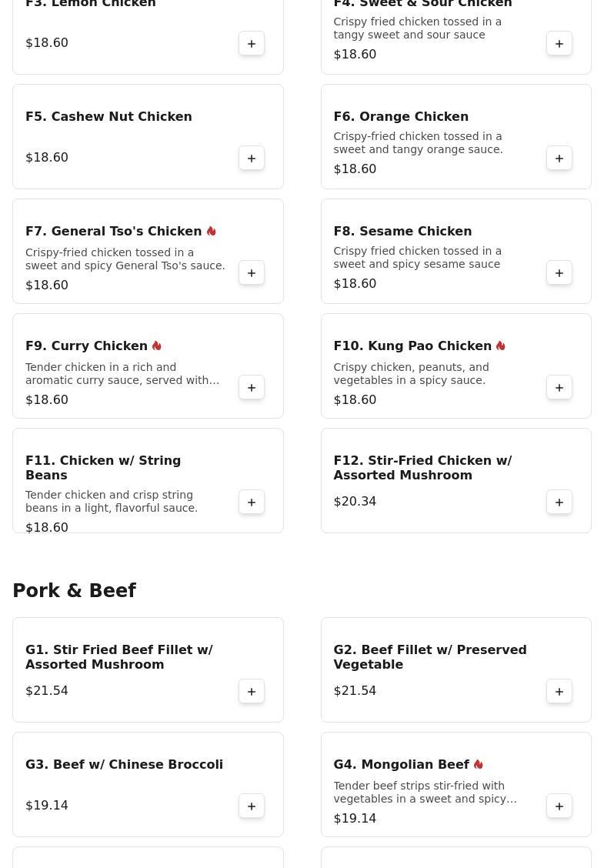The height and width of the screenshot is (868, 604).
Task: Click plus icon for F9. Curry Chicken
Action: (252, 388)
